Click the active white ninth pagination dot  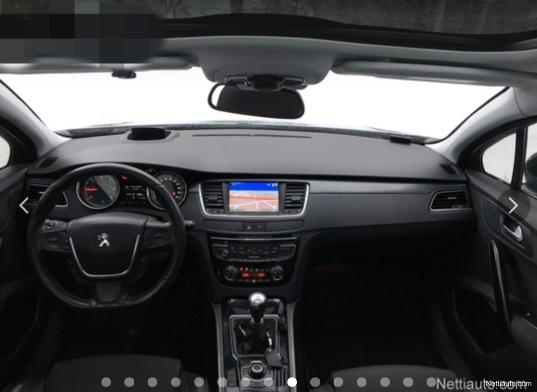click(x=292, y=382)
